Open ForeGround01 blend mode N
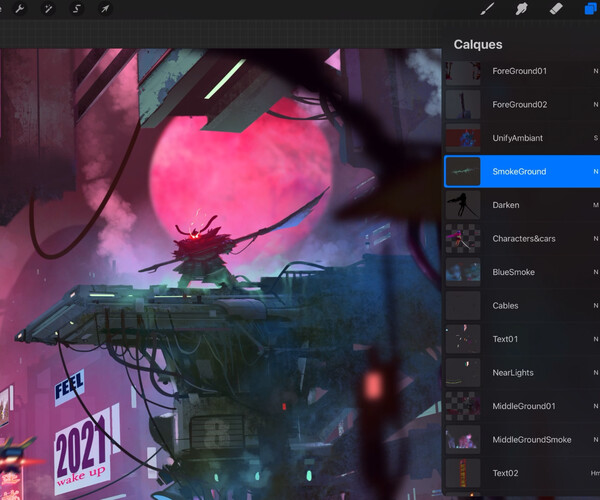Screen dimensions: 600x500 coord(595,71)
